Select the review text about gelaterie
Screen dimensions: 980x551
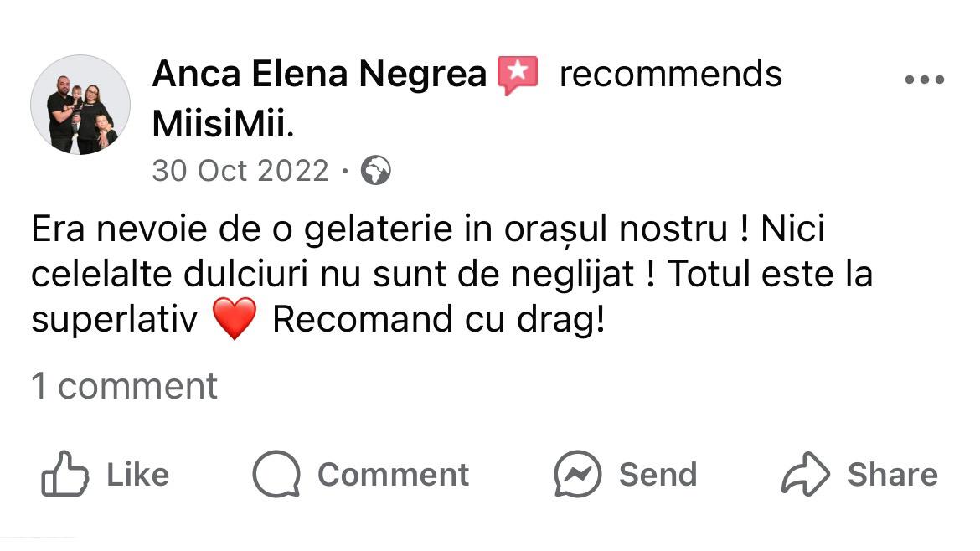451,274
